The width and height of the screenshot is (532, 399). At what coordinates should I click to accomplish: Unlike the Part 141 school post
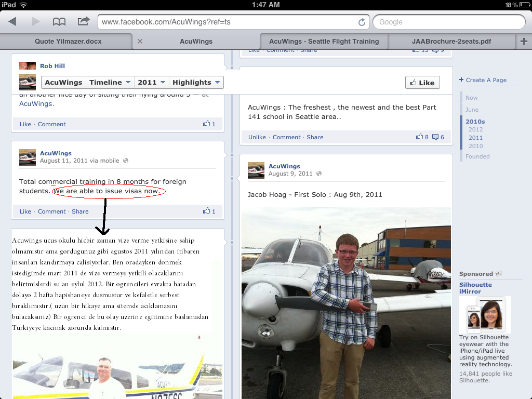click(257, 137)
